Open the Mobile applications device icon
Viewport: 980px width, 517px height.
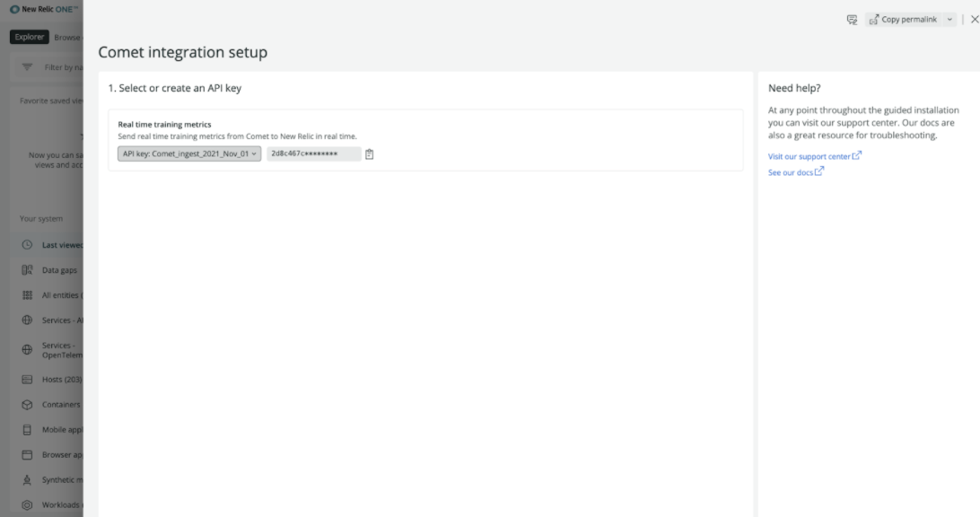26,429
